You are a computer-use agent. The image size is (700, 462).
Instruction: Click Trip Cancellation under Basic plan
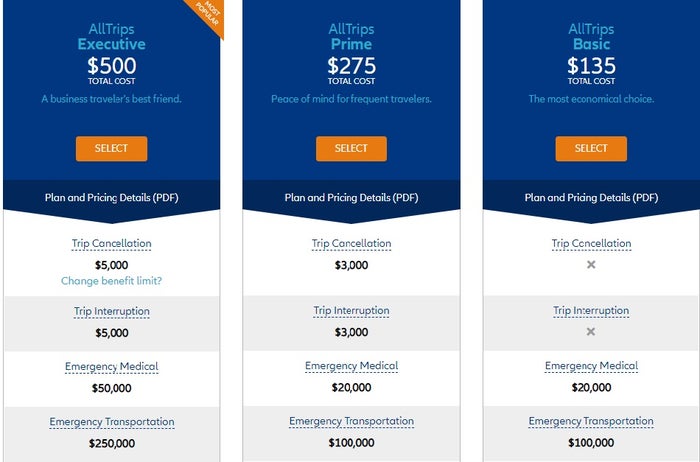[x=591, y=244]
